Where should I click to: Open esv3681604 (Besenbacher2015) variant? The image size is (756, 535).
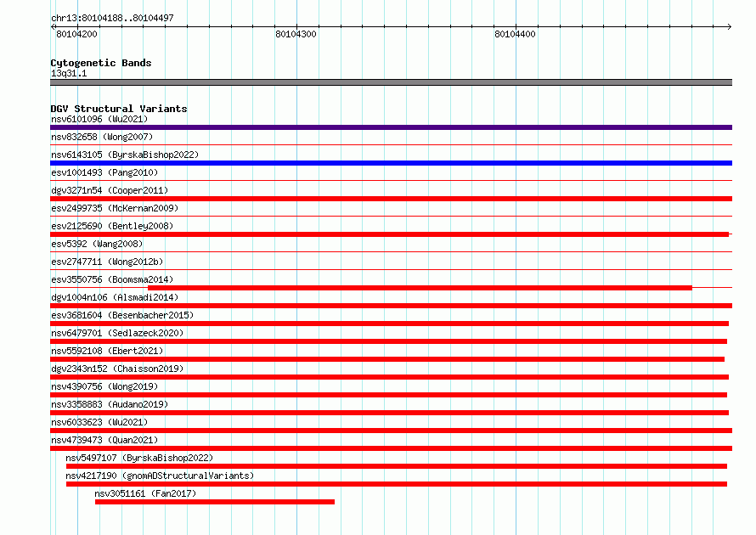(x=122, y=315)
